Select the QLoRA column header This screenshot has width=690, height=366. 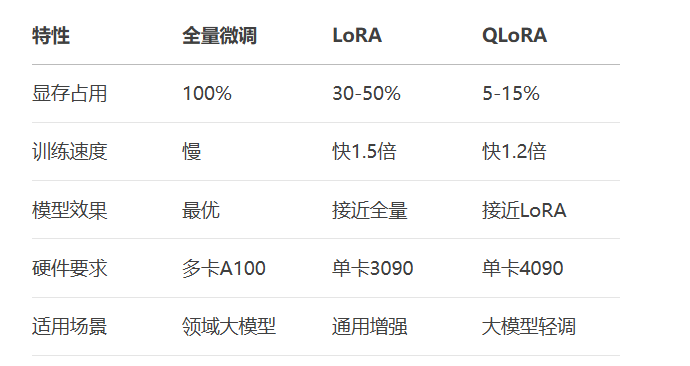coord(514,36)
